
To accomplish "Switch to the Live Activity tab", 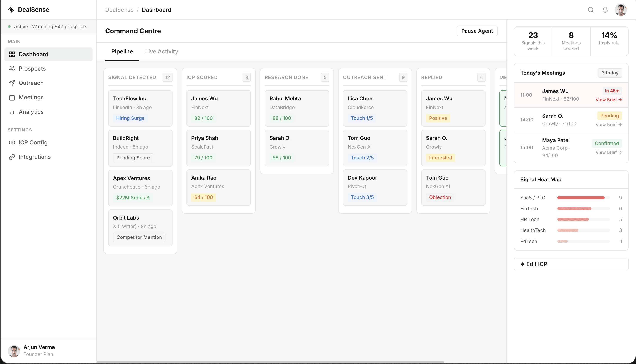I will pos(162,51).
